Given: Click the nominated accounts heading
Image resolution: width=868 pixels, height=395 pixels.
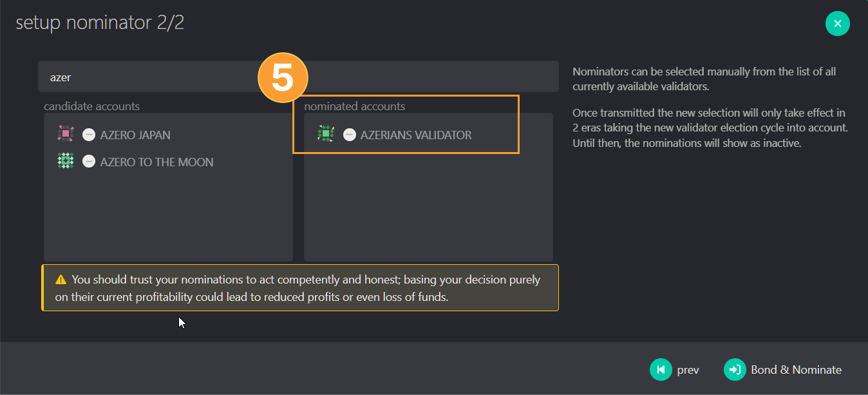Looking at the screenshot, I should 355,106.
